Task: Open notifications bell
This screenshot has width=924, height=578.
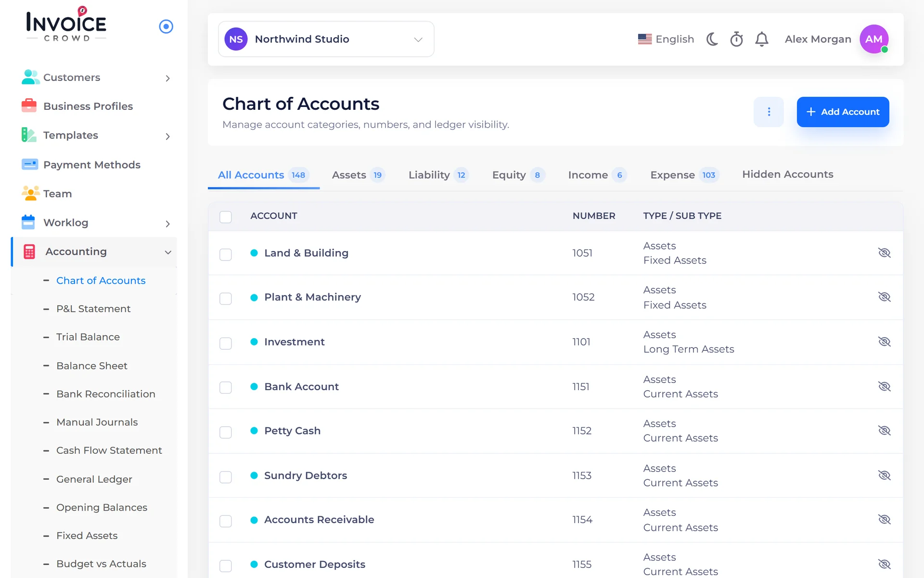Action: 762,39
